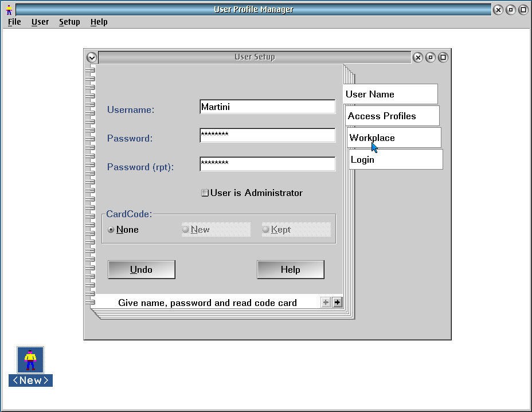Select the <New> user icon
The width and height of the screenshot is (532, 412).
(x=30, y=360)
